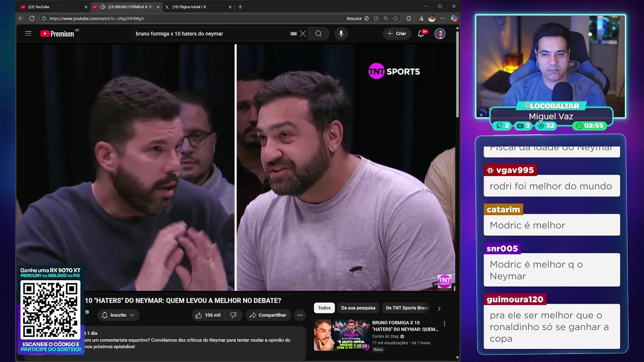The height and width of the screenshot is (362, 644).
Task: Show more filter chips arrow
Action: (439, 308)
